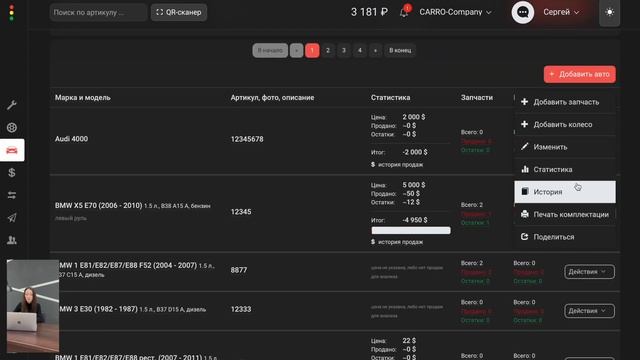Open the paper plane icon in sidebar
640x360 pixels.
[x=12, y=218]
